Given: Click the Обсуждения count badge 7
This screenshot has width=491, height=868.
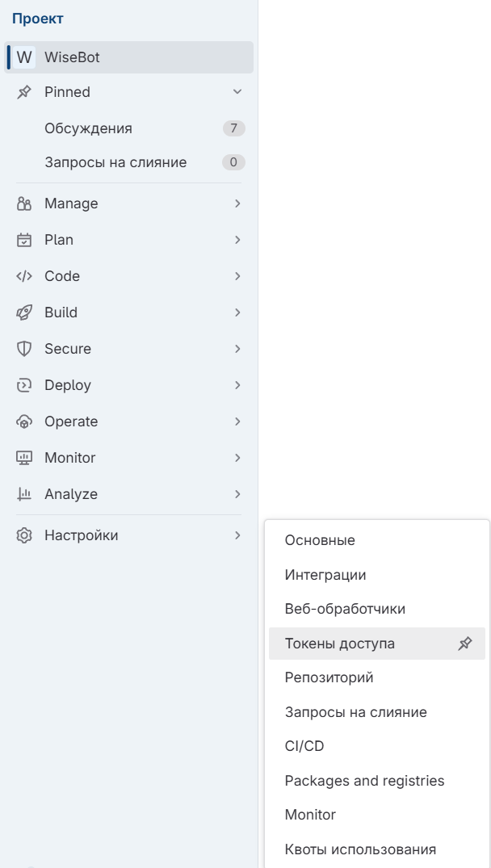Looking at the screenshot, I should coord(233,128).
